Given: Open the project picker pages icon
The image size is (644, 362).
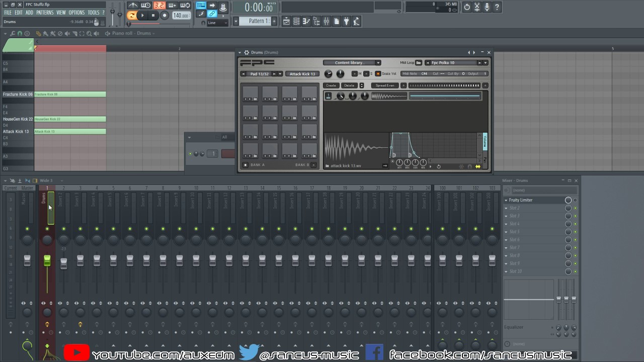Looking at the screenshot, I should pyautogui.click(x=337, y=21).
